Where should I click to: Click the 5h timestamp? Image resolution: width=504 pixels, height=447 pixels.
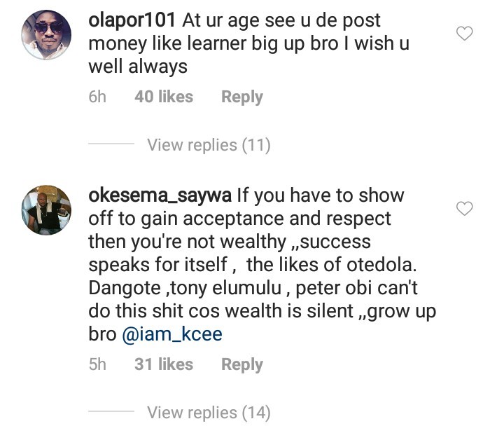[97, 364]
